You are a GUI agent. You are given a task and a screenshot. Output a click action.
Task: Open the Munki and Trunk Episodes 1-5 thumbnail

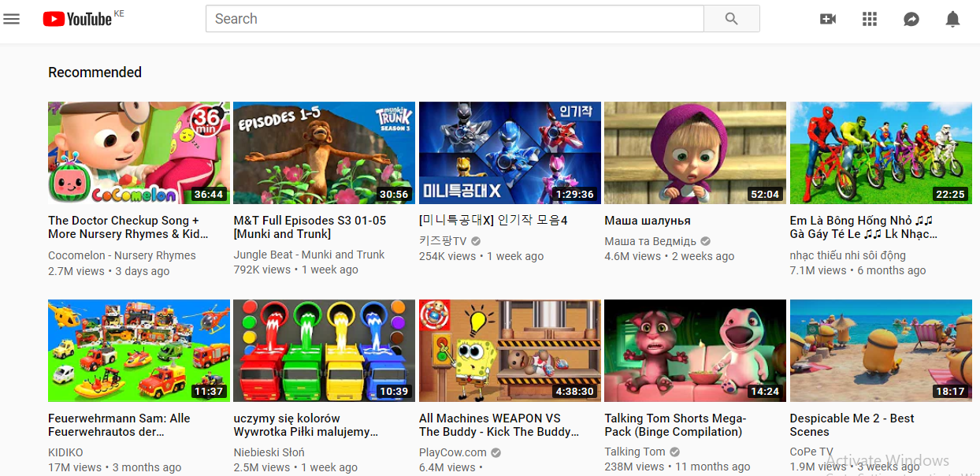pos(325,153)
